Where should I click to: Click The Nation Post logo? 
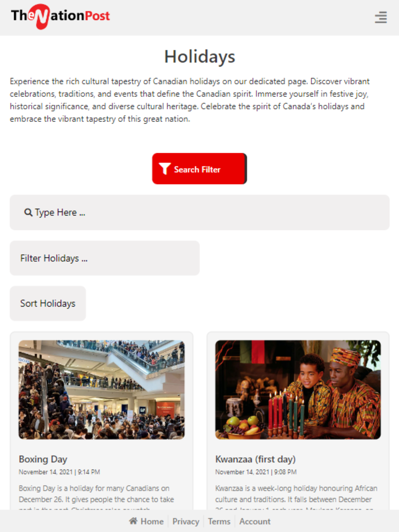coord(60,17)
